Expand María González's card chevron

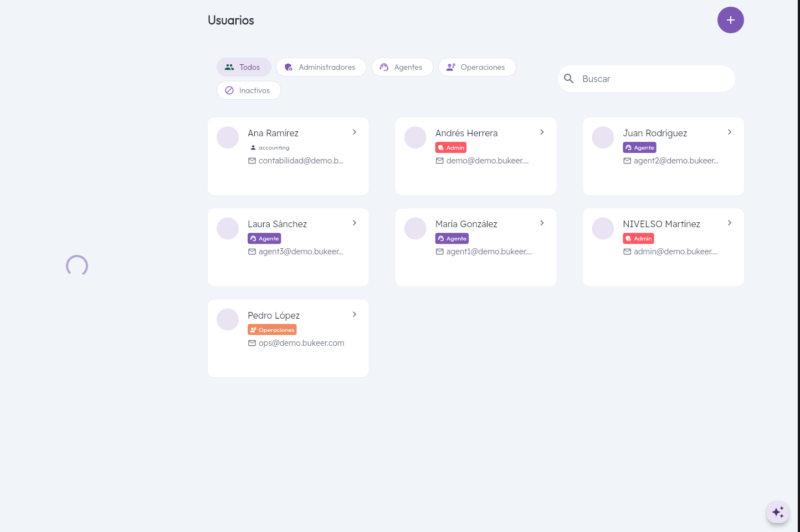coord(542,223)
